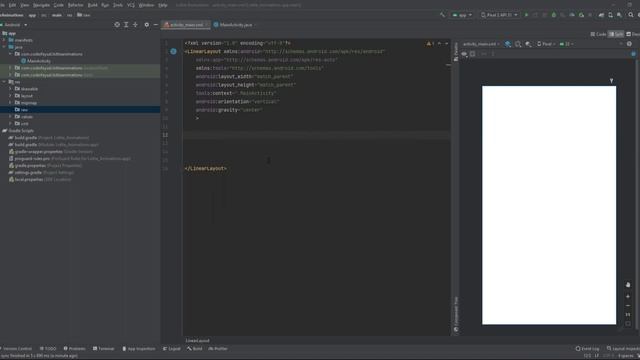640x360 pixels.
Task: Zoom in the layout preview with plus
Action: point(628,296)
